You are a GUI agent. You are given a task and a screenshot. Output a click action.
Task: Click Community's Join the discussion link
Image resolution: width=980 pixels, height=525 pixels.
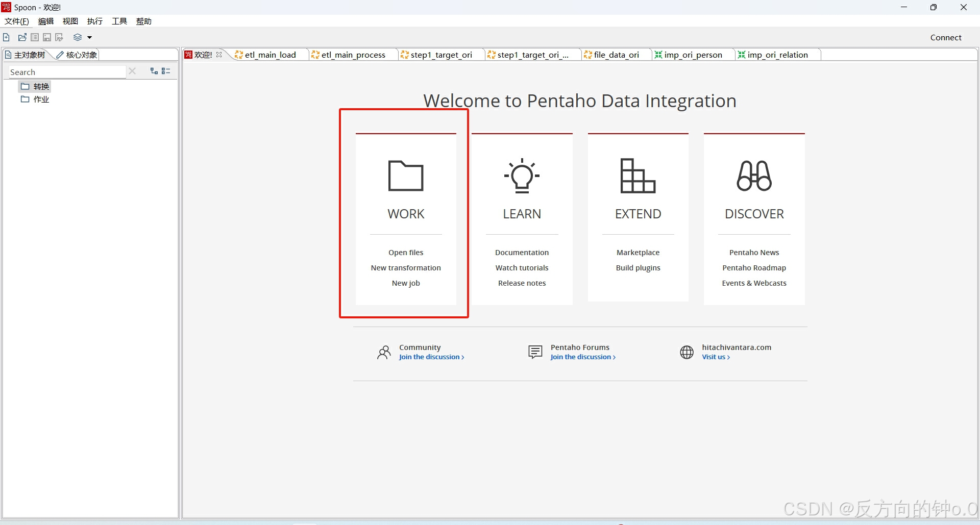431,357
